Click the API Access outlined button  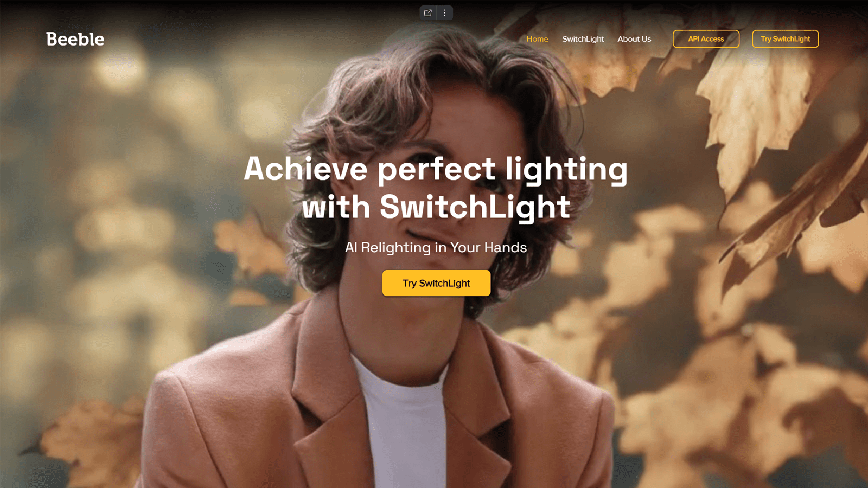[x=706, y=39]
